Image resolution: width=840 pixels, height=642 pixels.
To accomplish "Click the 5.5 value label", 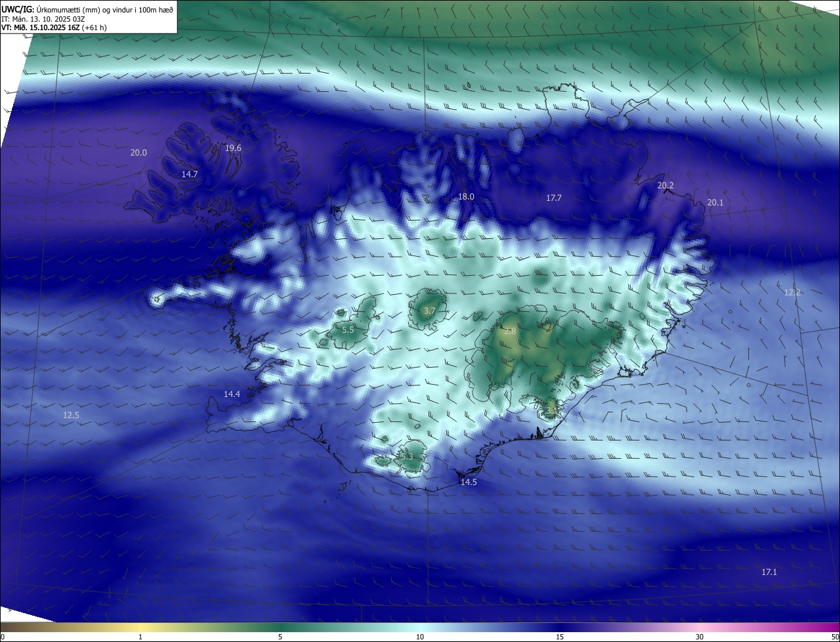I will [x=348, y=330].
